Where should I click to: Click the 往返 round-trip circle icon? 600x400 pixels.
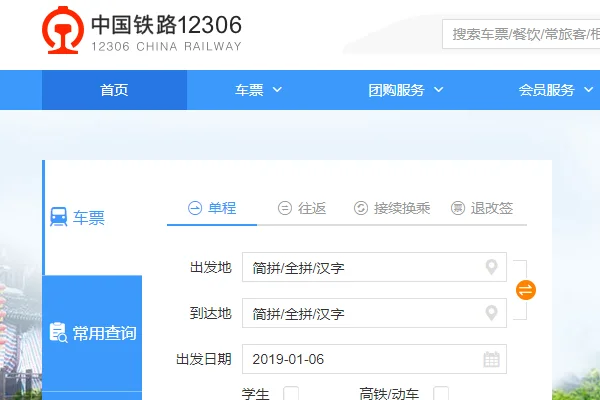click(285, 208)
